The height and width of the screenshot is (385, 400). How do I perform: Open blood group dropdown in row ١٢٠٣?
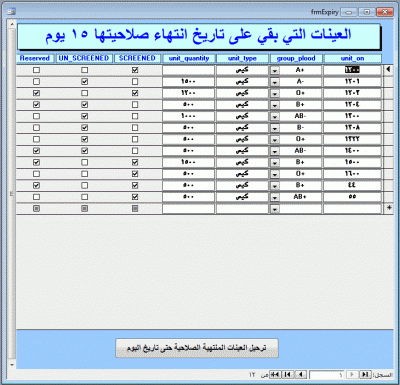[x=275, y=93]
